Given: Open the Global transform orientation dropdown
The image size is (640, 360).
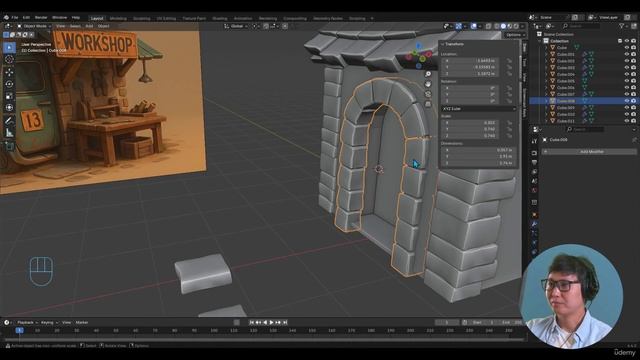Looking at the screenshot, I should tap(236, 26).
